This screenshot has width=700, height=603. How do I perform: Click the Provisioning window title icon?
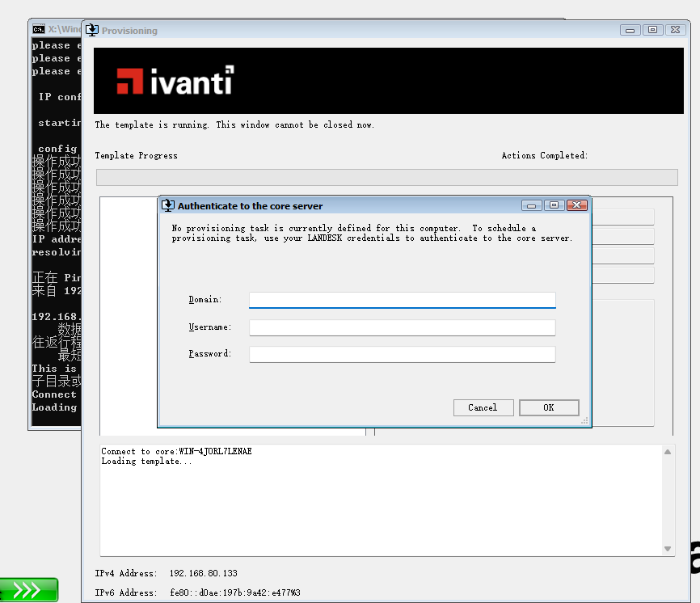[x=91, y=30]
